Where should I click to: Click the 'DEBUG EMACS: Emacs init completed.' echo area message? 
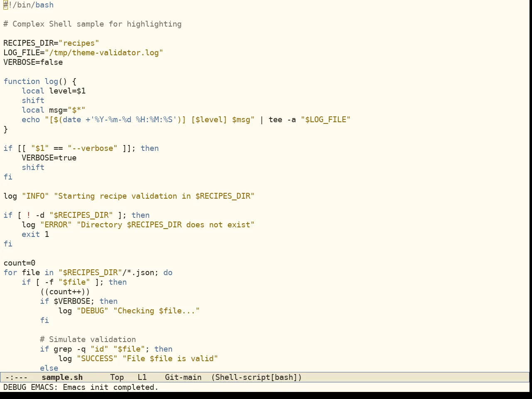(x=81, y=387)
